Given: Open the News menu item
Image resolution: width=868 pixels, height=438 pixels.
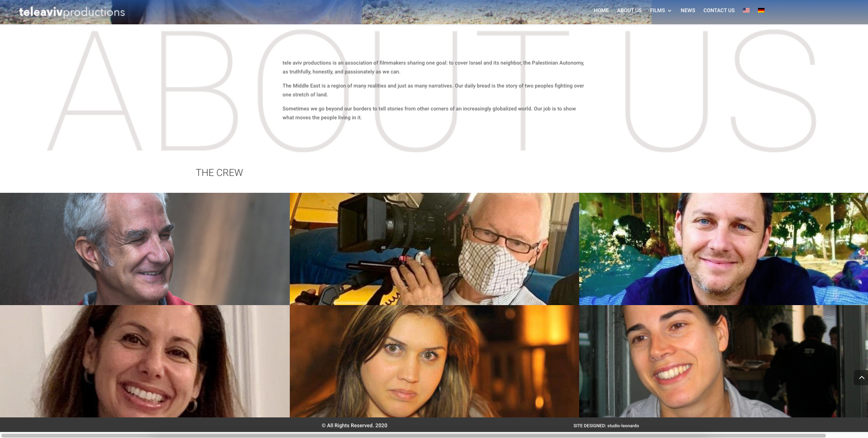Looking at the screenshot, I should pyautogui.click(x=688, y=10).
